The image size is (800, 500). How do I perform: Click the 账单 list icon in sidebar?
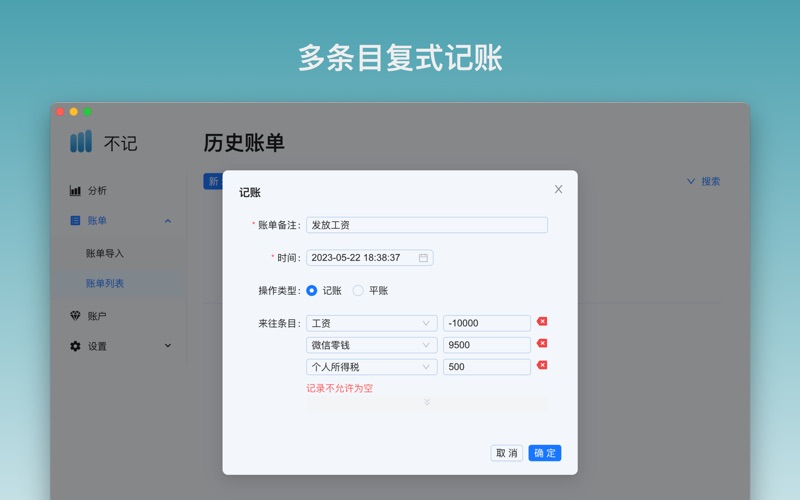pyautogui.click(x=75, y=220)
